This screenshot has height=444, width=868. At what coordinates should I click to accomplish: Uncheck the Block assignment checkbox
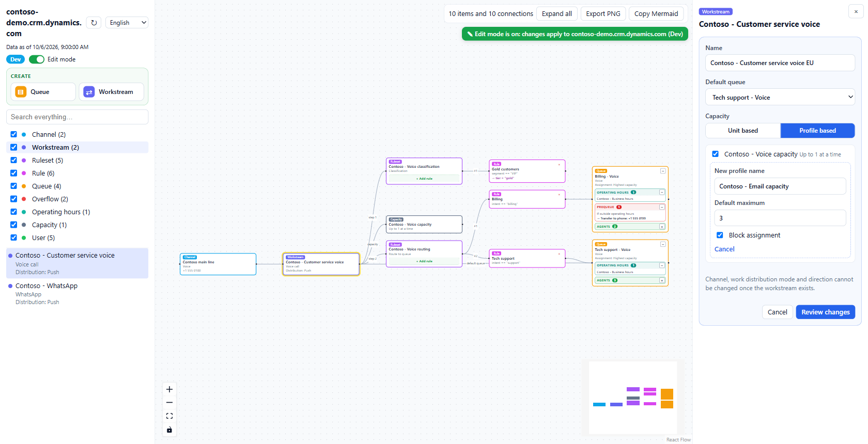(720, 235)
